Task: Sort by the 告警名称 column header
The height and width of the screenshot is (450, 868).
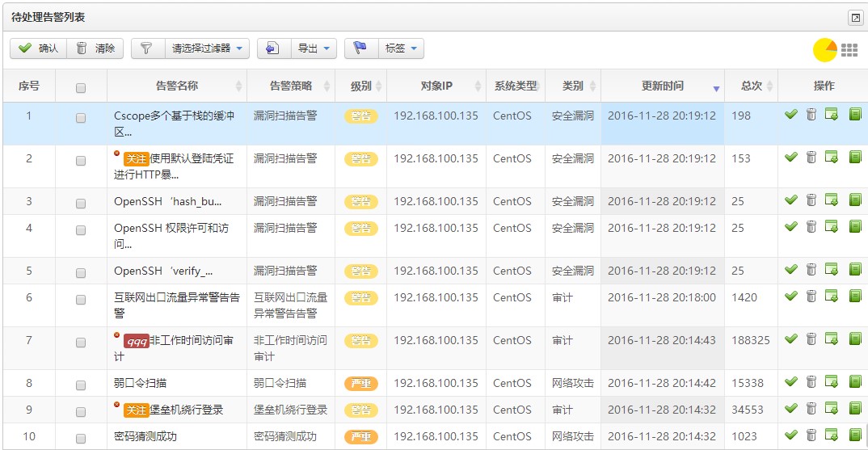Action: tap(177, 86)
